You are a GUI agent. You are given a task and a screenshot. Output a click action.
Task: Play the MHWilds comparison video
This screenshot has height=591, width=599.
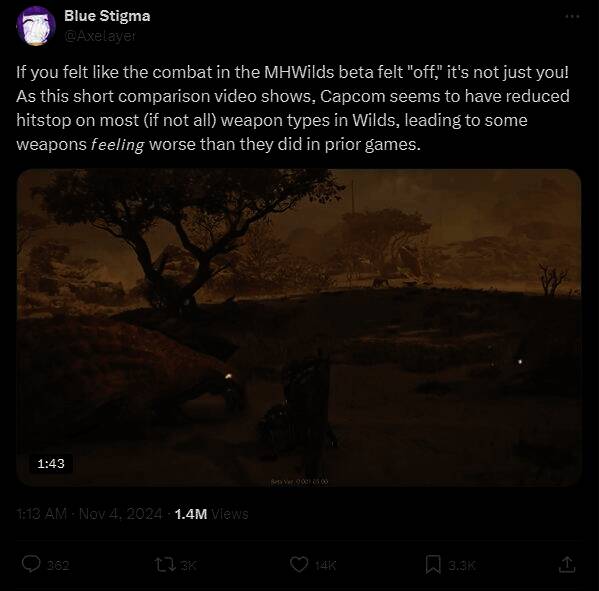click(299, 327)
